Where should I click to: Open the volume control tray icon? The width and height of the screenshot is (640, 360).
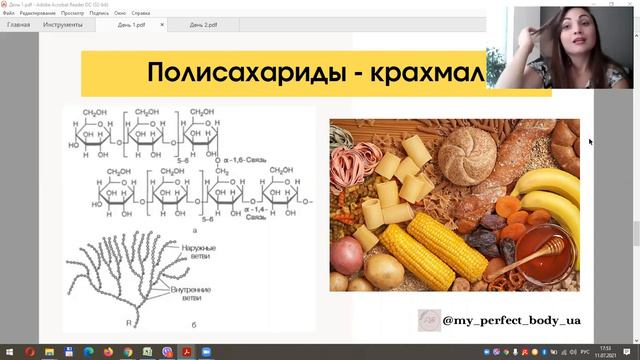573,352
